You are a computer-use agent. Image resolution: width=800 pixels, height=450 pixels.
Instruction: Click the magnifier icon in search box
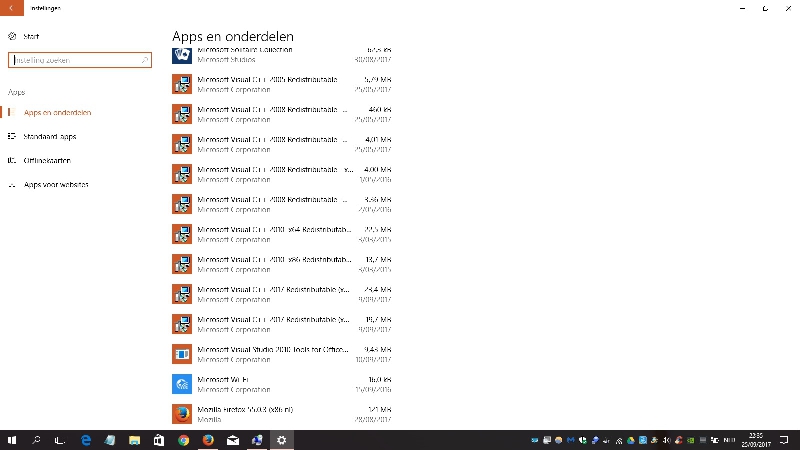pyautogui.click(x=144, y=60)
